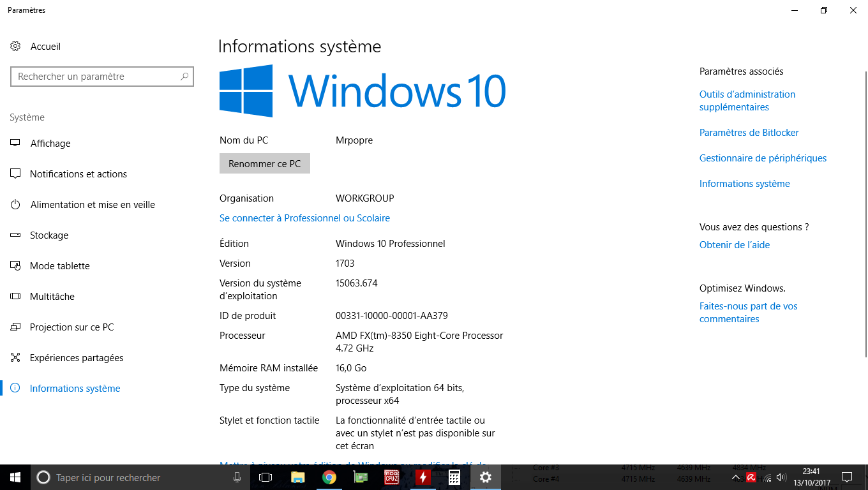Open the Avira tray icon

pyautogui.click(x=751, y=477)
